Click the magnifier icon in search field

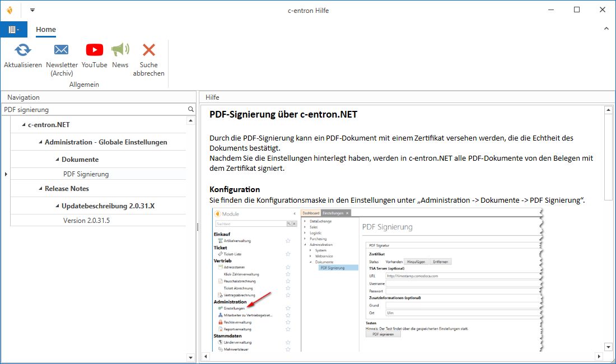191,110
